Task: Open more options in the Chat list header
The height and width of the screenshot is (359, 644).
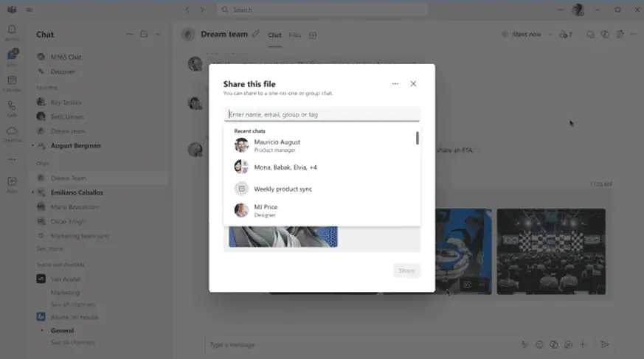Action: (x=129, y=34)
